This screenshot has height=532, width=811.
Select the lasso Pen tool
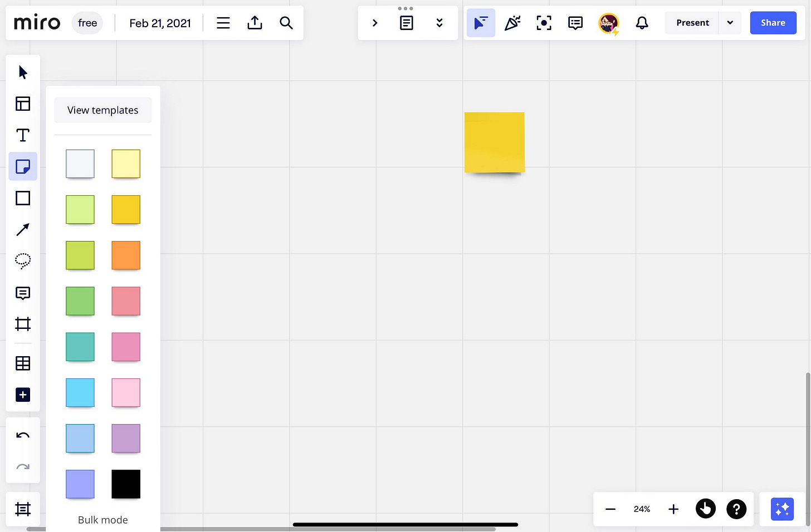tap(23, 261)
